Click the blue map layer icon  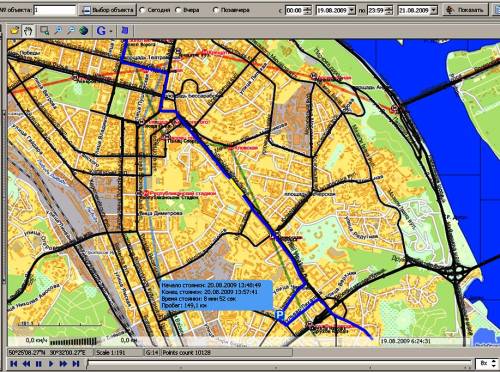click(x=125, y=31)
